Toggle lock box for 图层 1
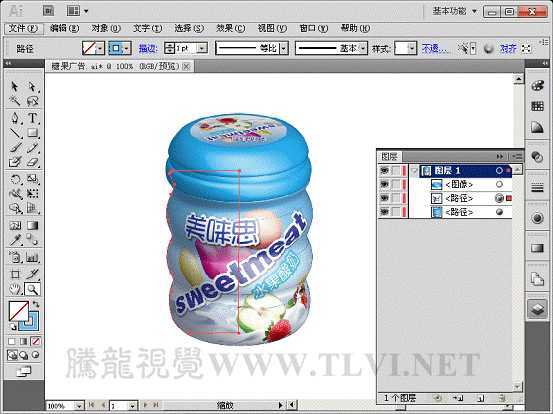This screenshot has height=414, width=553. click(396, 171)
